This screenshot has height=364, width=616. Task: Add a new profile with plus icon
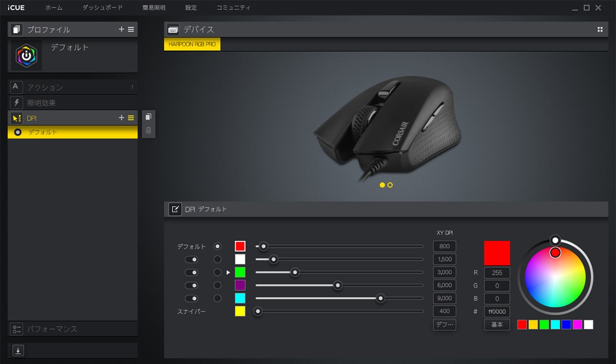pos(122,29)
